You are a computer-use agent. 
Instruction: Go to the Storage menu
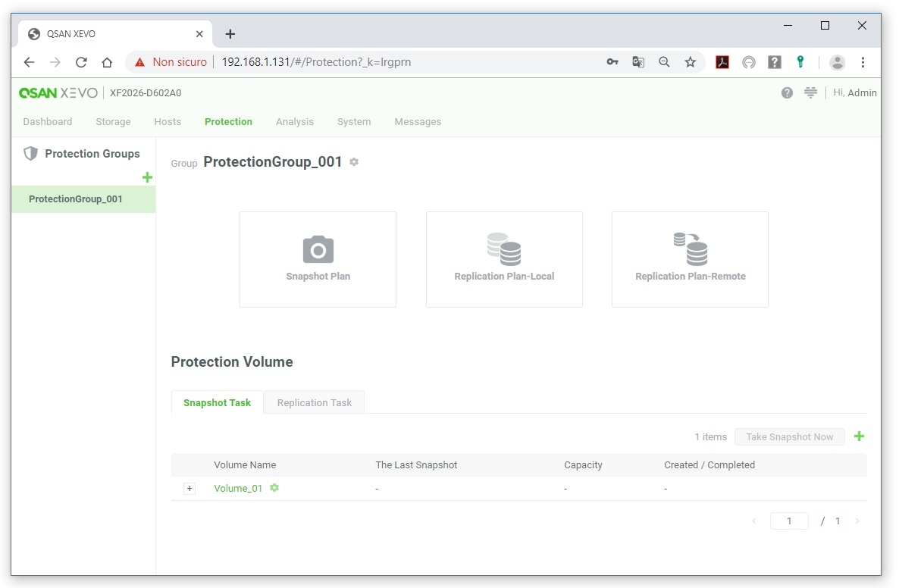pyautogui.click(x=113, y=122)
